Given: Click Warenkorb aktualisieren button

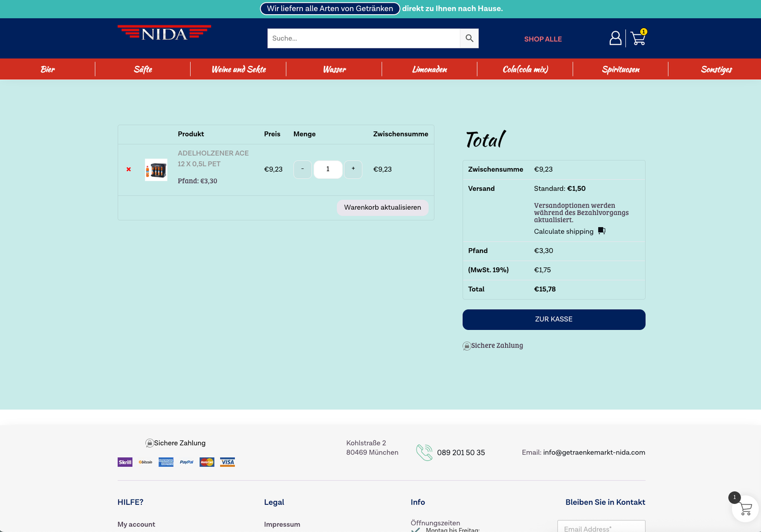Looking at the screenshot, I should (383, 208).
